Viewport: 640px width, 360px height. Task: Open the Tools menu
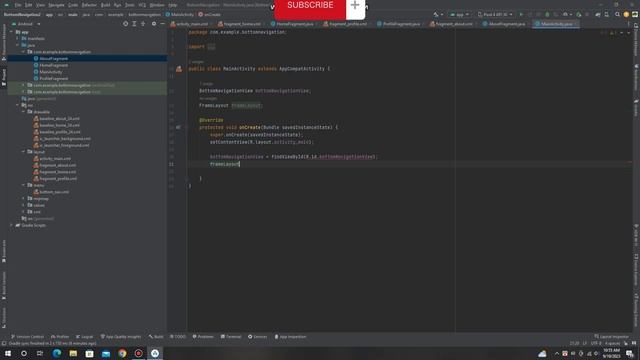(130, 5)
